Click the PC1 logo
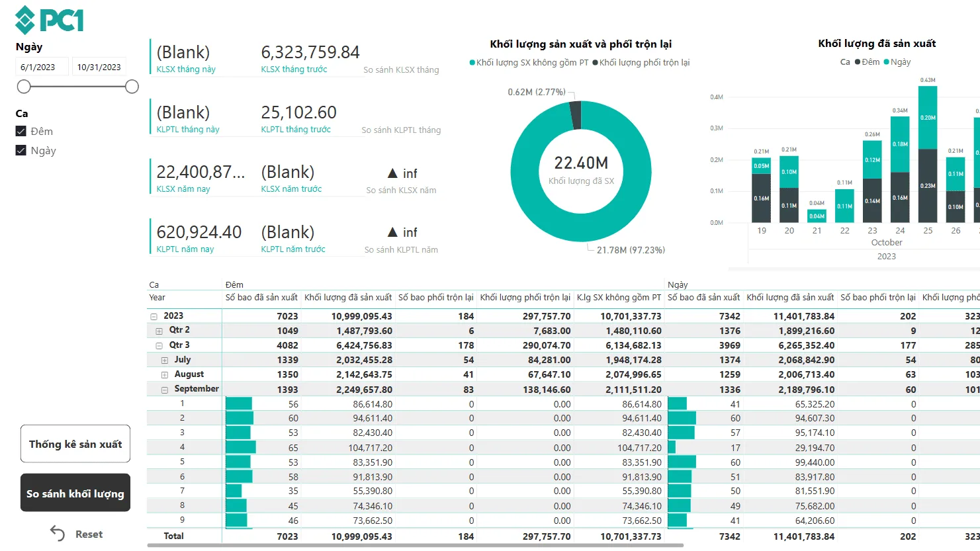Image resolution: width=980 pixels, height=551 pixels. [x=50, y=19]
